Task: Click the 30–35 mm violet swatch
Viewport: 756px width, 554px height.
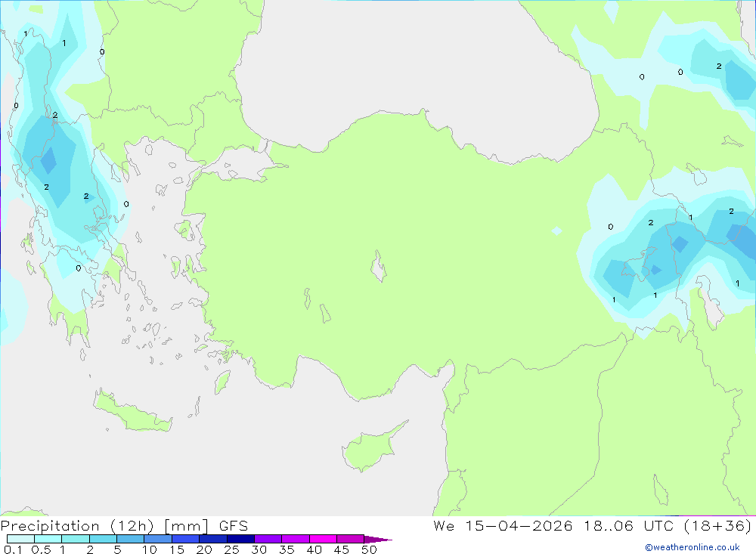Action: click(268, 539)
